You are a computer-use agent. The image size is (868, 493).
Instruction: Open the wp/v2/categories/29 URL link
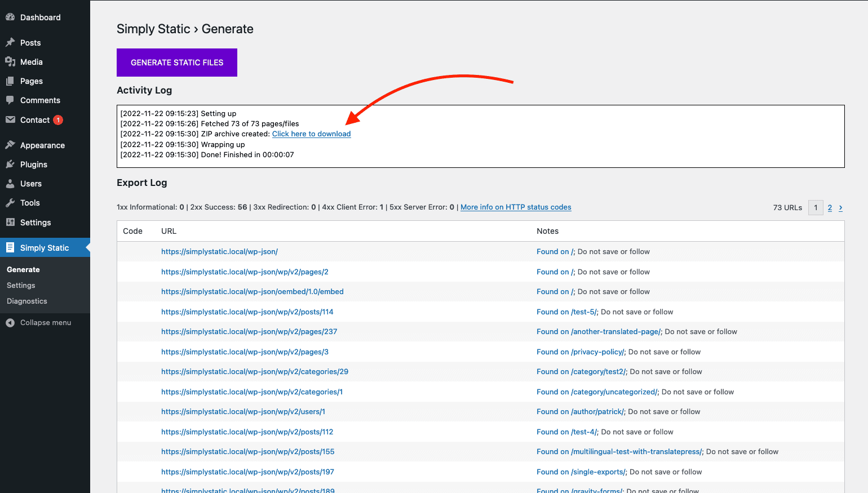click(x=255, y=372)
